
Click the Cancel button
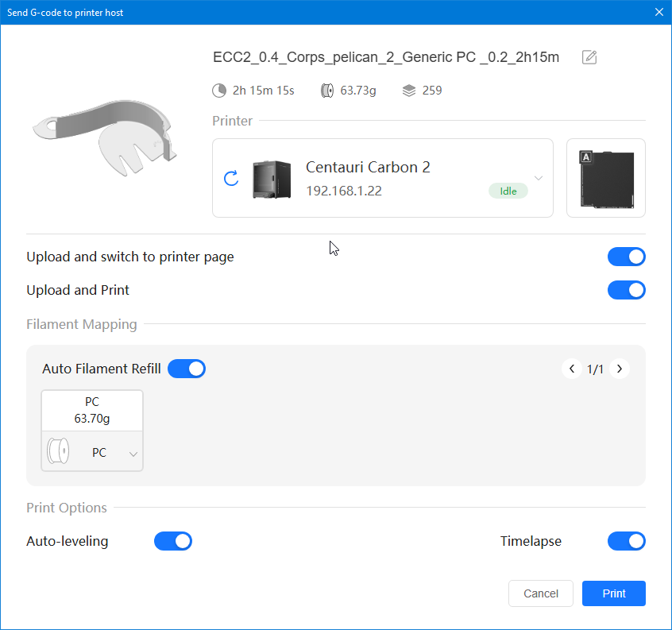[541, 593]
